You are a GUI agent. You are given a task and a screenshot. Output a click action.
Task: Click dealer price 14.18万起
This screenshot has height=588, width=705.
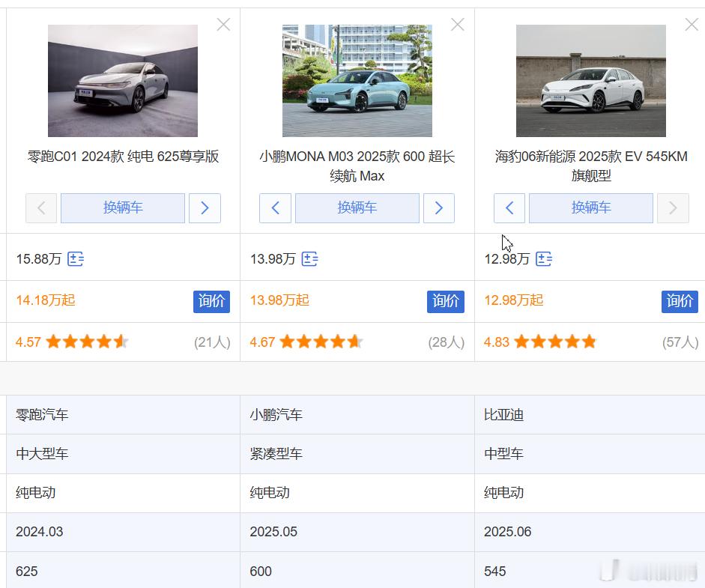[46, 300]
